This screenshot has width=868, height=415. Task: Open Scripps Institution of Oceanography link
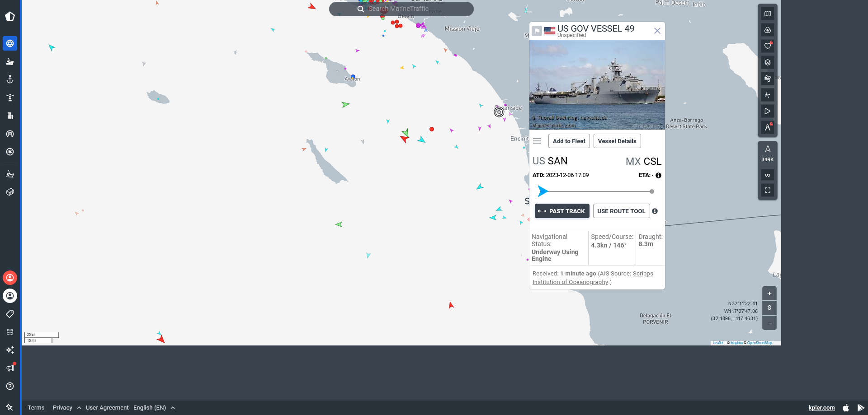[x=593, y=278]
